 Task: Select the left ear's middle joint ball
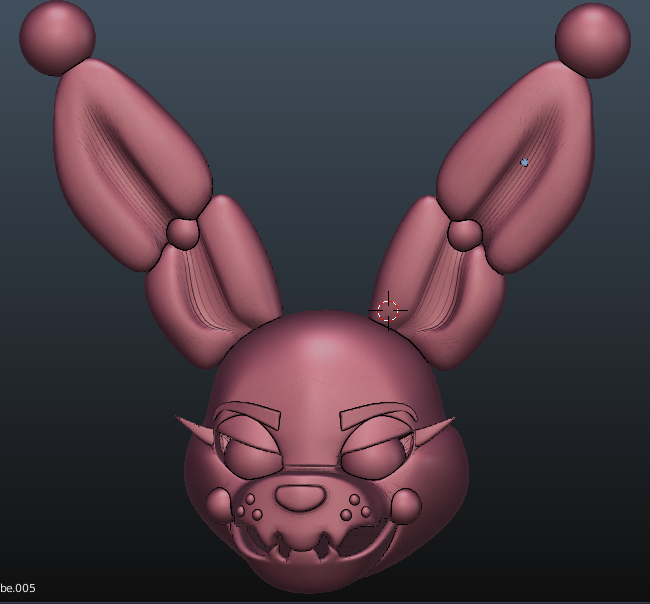click(x=182, y=234)
